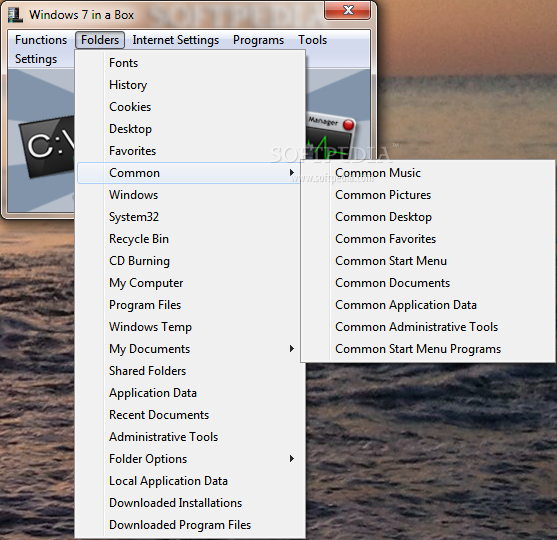Open the Shared Folders entry
Viewport: 557px width, 540px height.
[x=190, y=371]
